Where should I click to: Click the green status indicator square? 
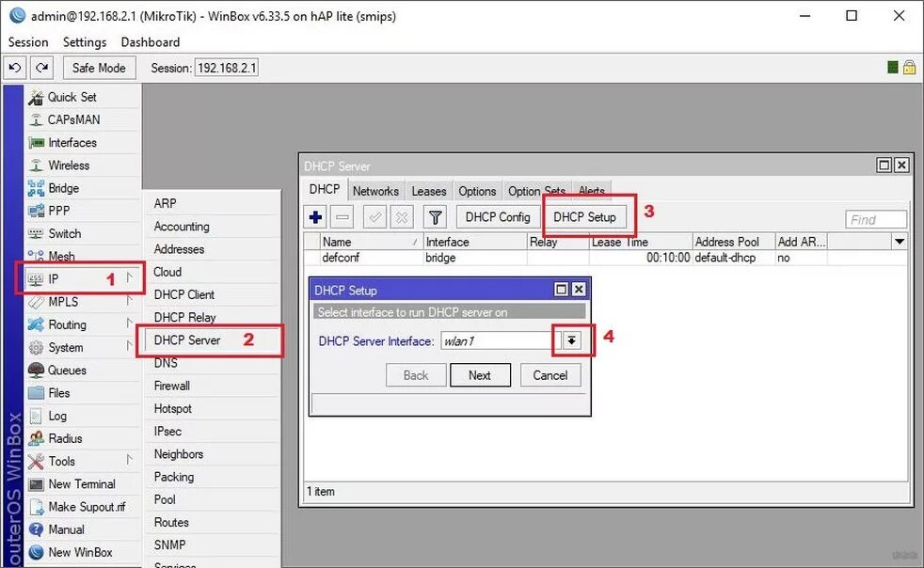coord(893,67)
